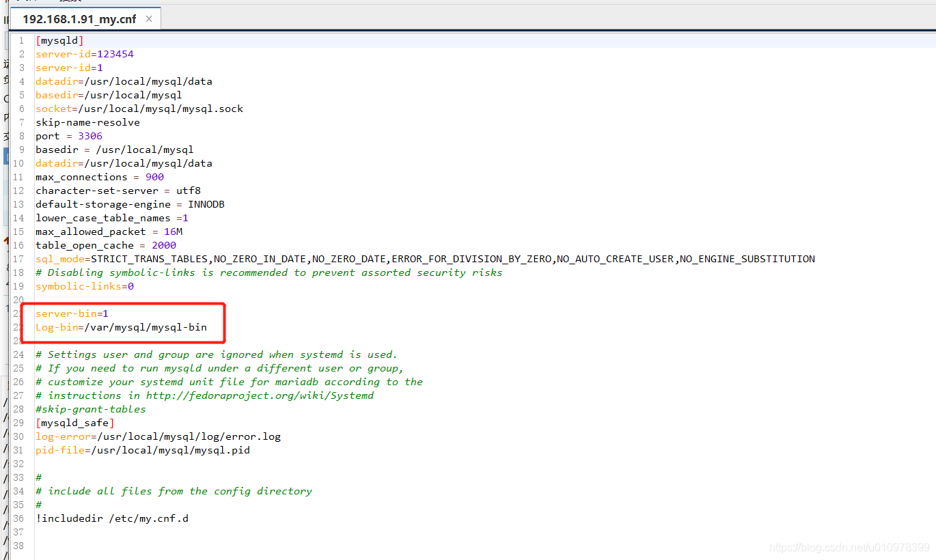The width and height of the screenshot is (936, 560).
Task: Click the #skip-grant-tables comment line
Action: (x=91, y=409)
